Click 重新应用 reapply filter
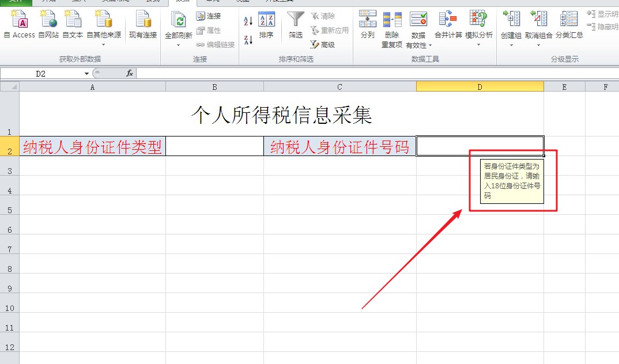619x364 pixels. [x=329, y=31]
